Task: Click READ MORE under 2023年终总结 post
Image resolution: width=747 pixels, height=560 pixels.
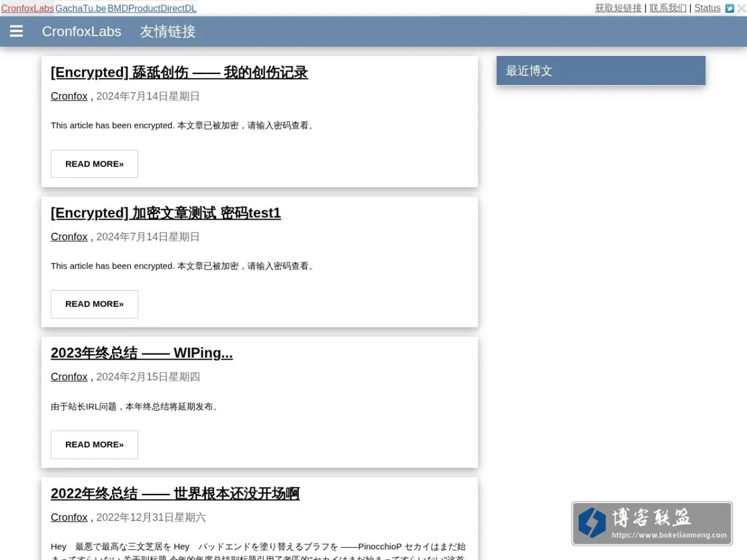Action: point(95,444)
